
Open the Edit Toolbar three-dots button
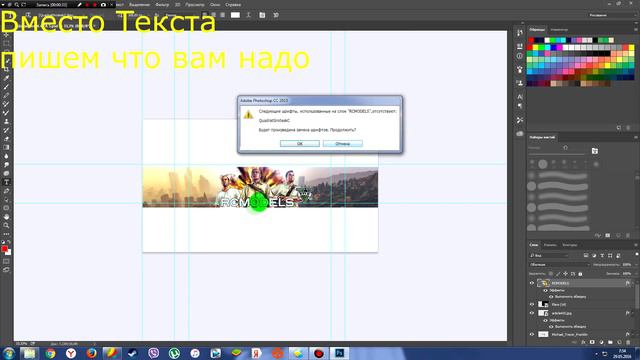point(6,234)
